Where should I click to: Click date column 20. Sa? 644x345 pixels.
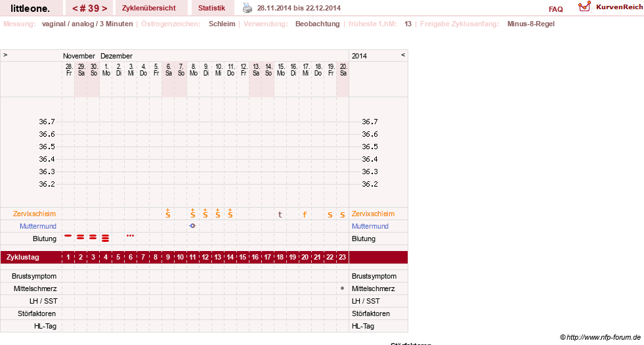[x=343, y=70]
